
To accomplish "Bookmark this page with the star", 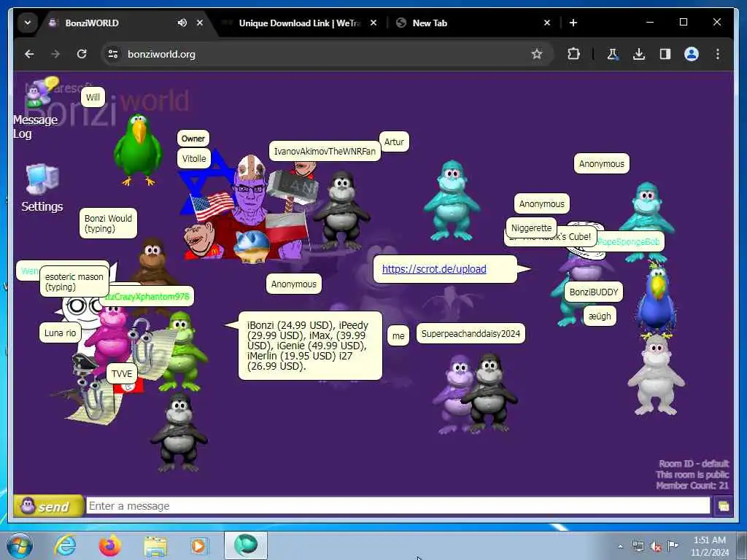I will click(x=537, y=54).
